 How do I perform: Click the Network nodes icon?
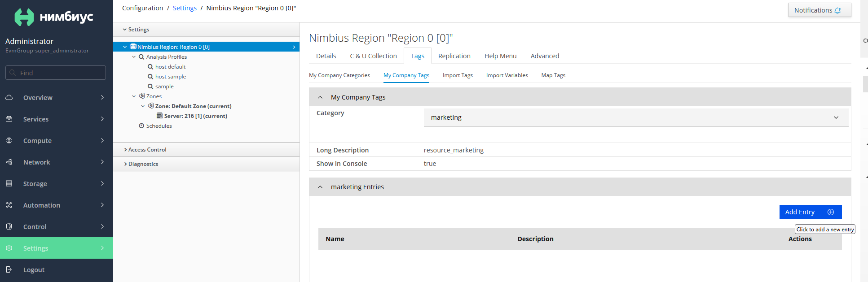click(9, 162)
